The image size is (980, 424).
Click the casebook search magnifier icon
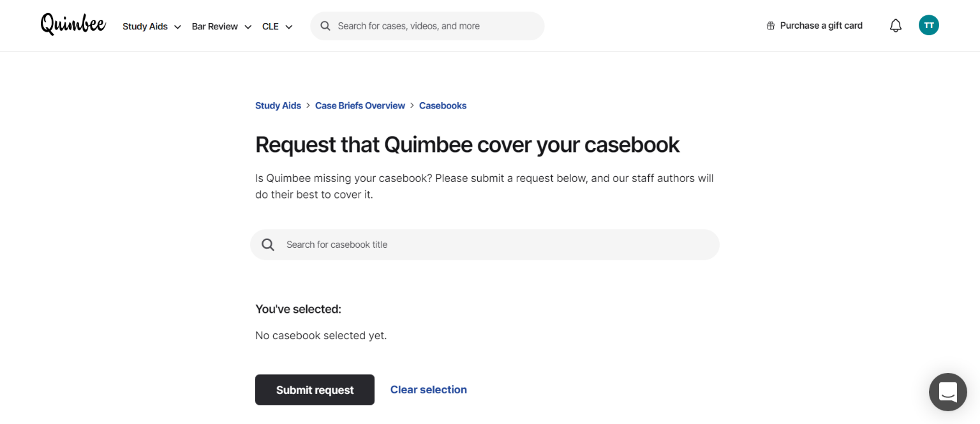[x=268, y=245]
